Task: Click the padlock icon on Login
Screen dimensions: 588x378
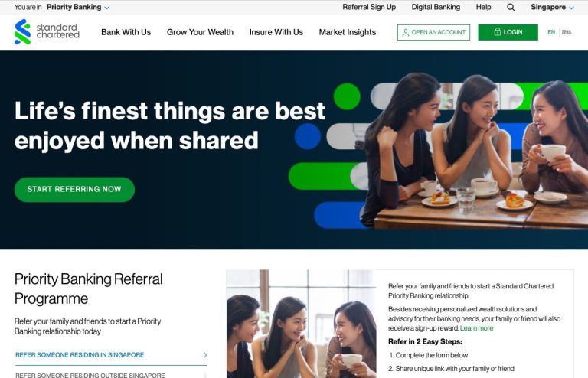Action: pos(497,32)
